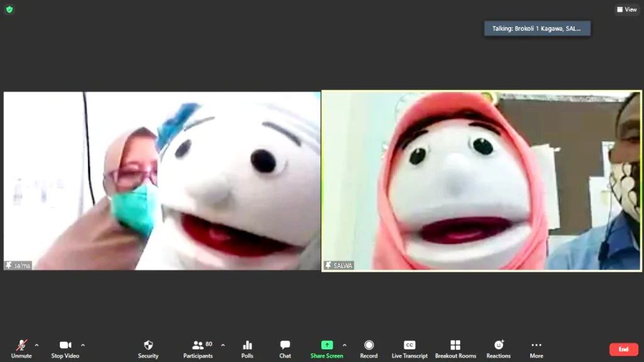This screenshot has width=644, height=362.
Task: Expand video options arrow next to Stop Video
Action: click(83, 345)
